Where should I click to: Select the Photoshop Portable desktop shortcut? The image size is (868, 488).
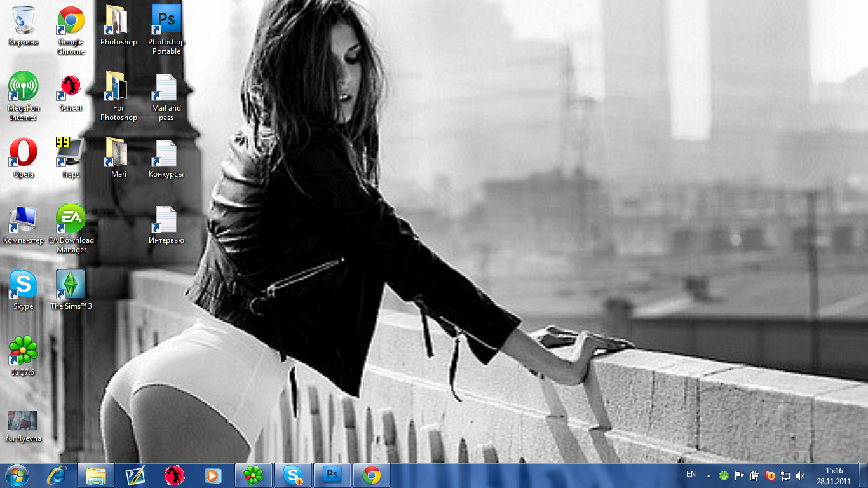coord(166,30)
